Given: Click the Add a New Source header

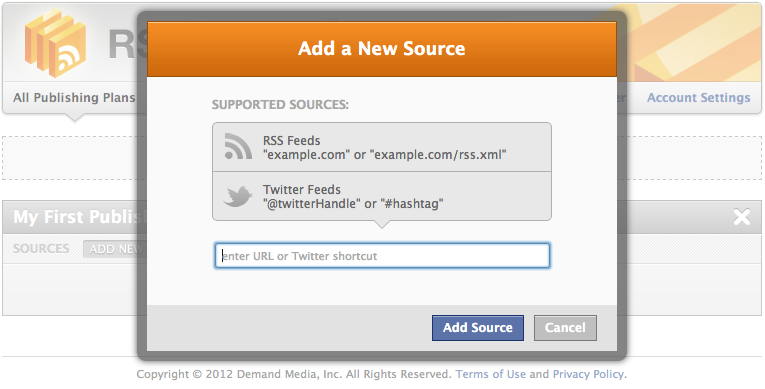Looking at the screenshot, I should (x=382, y=49).
